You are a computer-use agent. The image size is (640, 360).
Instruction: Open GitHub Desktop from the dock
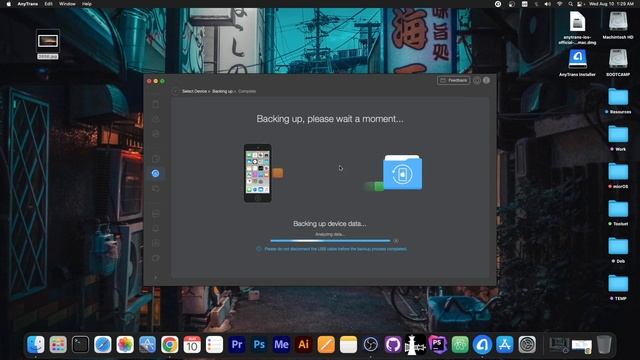(393, 344)
